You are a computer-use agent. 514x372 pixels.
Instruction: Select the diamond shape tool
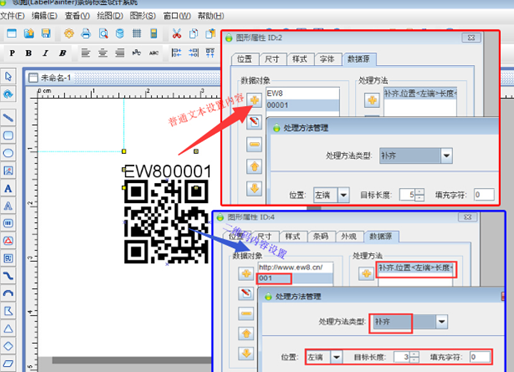8,346
